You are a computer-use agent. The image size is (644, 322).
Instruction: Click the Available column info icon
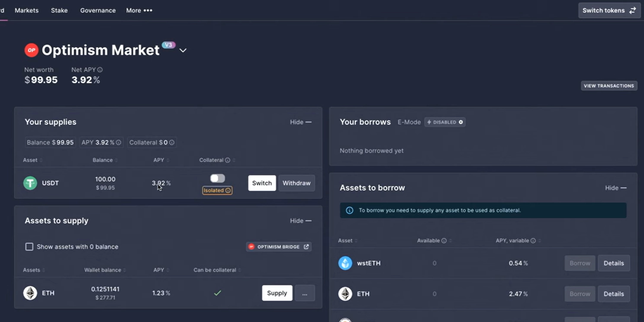pyautogui.click(x=444, y=241)
